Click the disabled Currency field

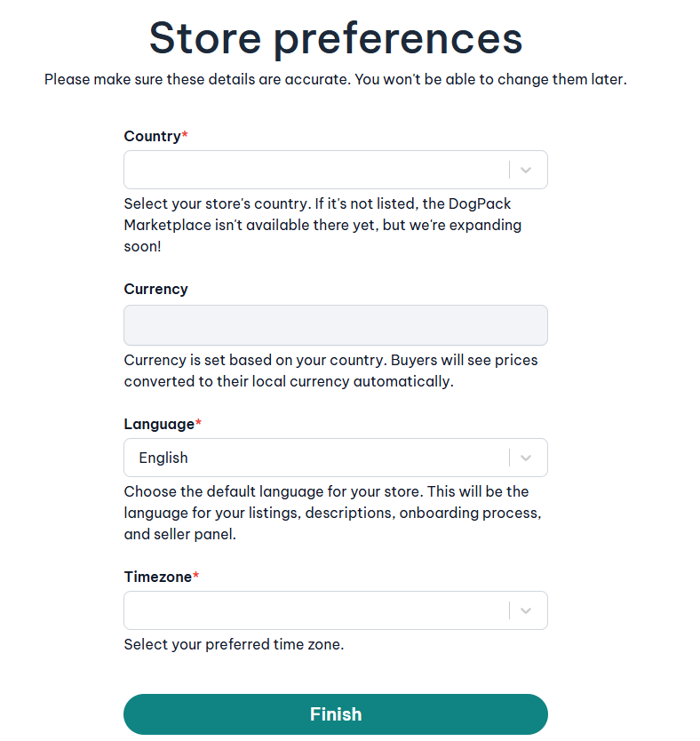(335, 325)
